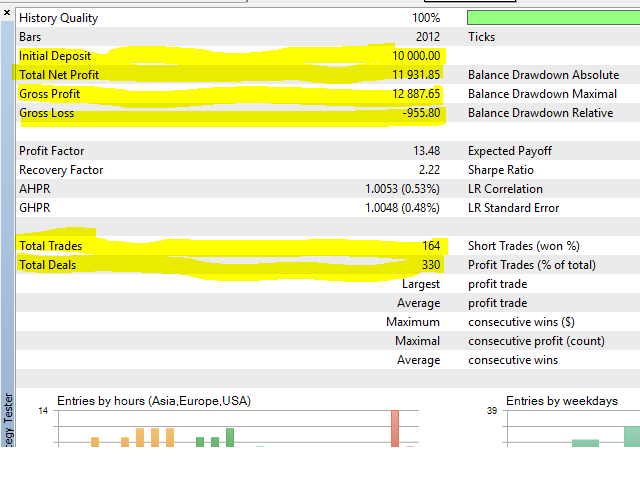Click the LR Correlation label
Screen dimensions: 640x480
point(505,189)
